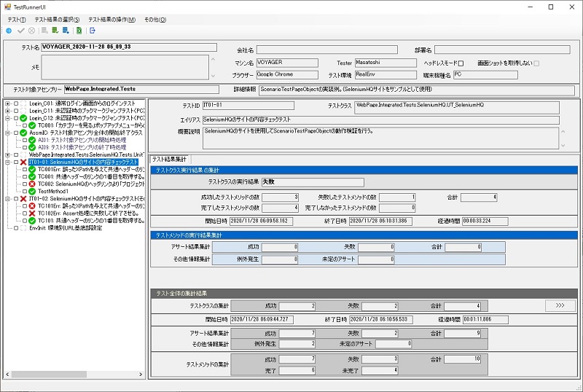Click the exit arrow toolbar icon
The width and height of the screenshot is (583, 392).
93,31
